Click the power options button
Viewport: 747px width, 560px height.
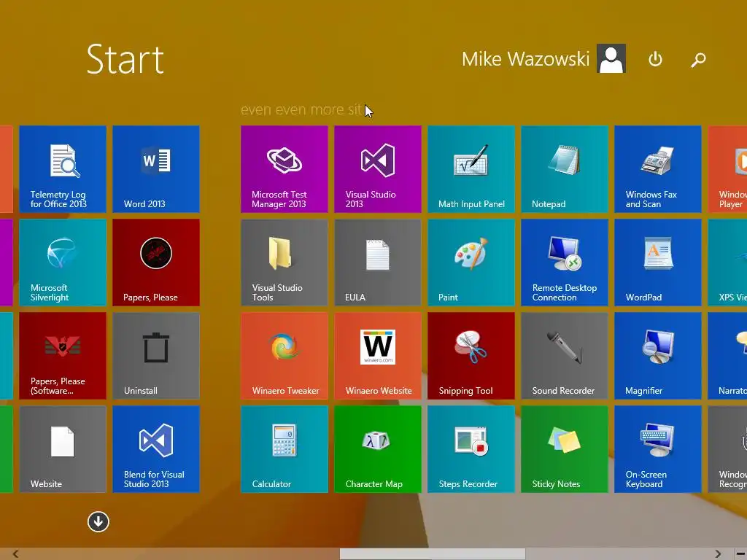656,60
